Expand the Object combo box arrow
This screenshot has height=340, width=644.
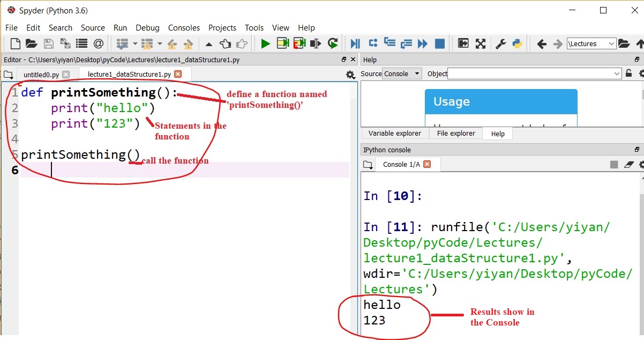coord(617,73)
